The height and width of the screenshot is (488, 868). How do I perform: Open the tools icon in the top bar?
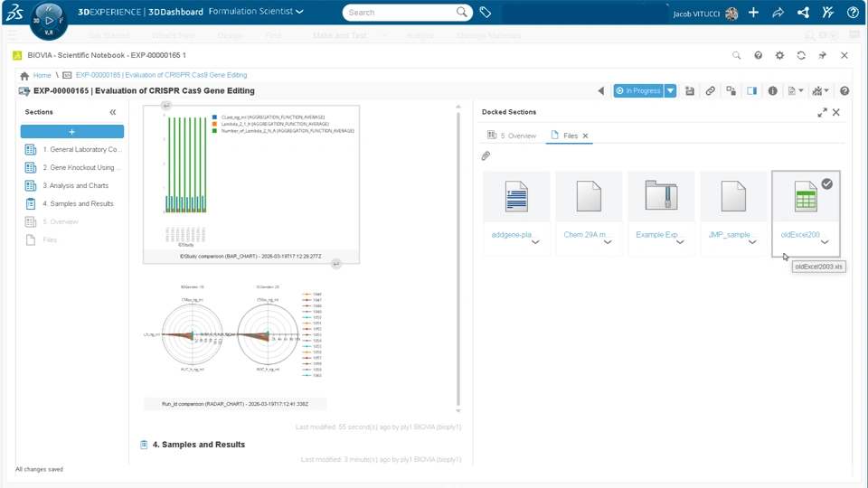(828, 12)
